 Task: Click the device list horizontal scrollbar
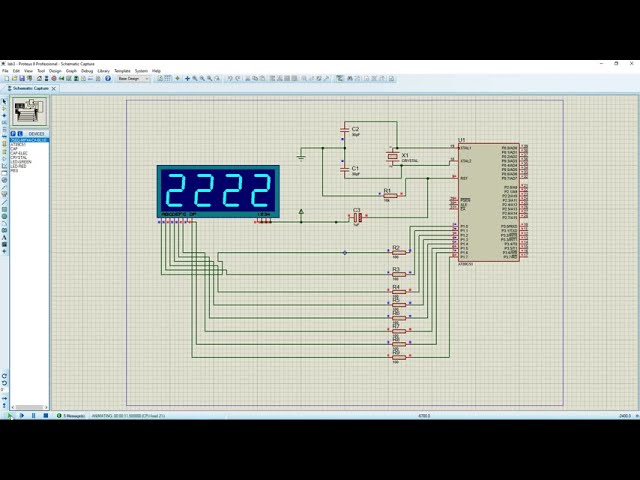coord(29,407)
